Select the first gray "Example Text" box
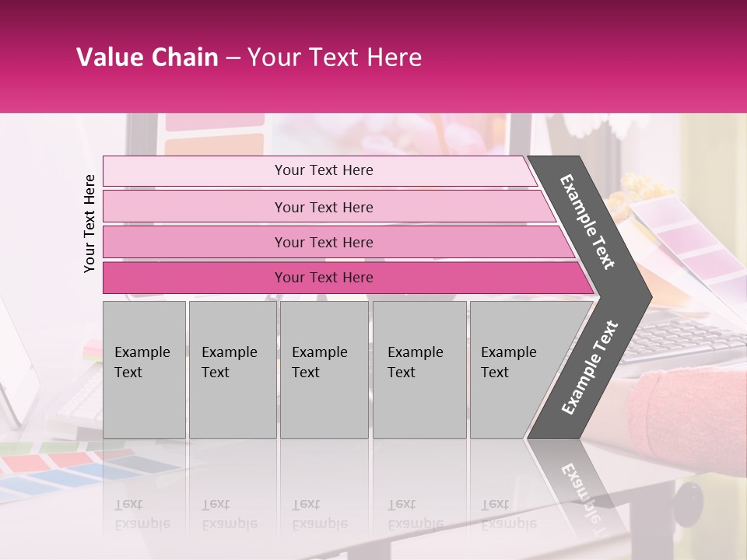The height and width of the screenshot is (560, 747). point(144,369)
